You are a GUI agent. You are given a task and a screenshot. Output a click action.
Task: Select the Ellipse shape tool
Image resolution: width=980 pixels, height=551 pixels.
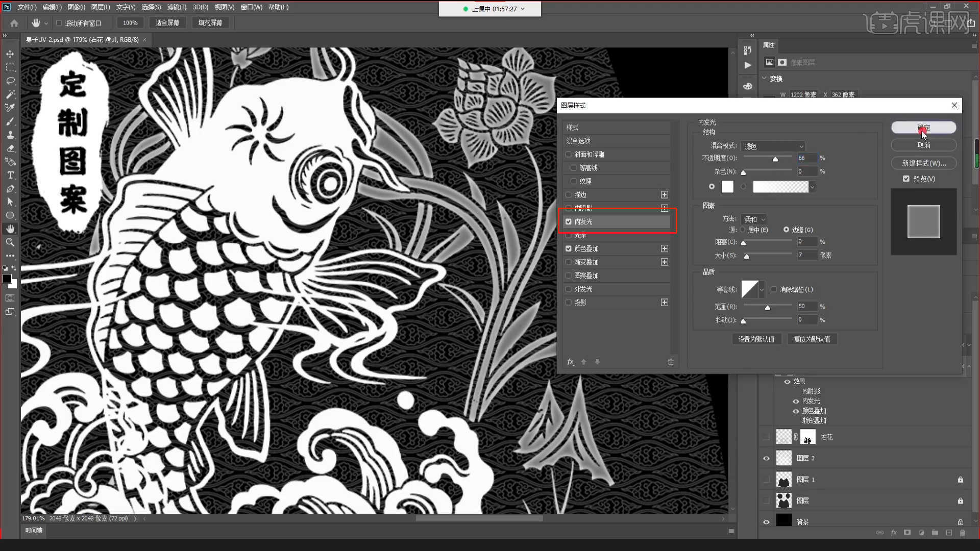[x=10, y=215]
